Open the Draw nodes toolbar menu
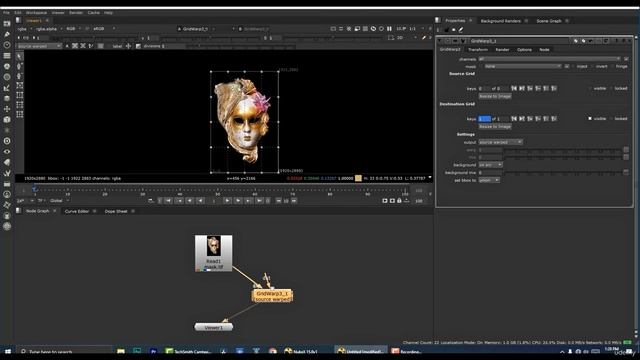Screen dimensions: 640x360 pos(7,34)
